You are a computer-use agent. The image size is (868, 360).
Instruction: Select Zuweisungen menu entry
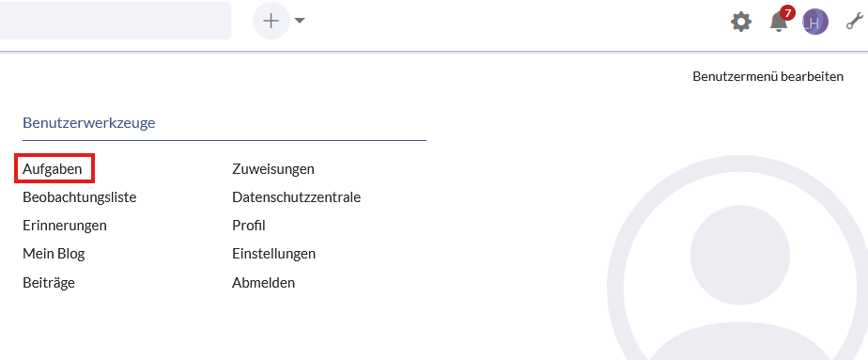point(273,169)
